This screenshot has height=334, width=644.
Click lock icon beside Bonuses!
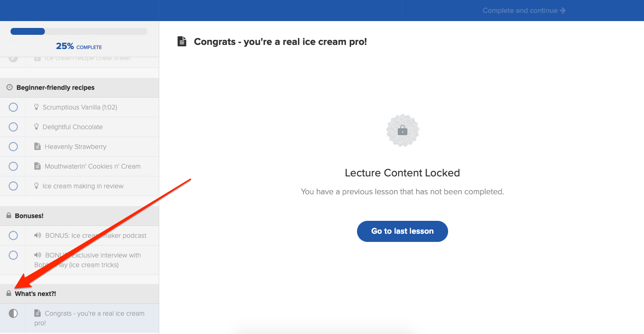click(9, 215)
